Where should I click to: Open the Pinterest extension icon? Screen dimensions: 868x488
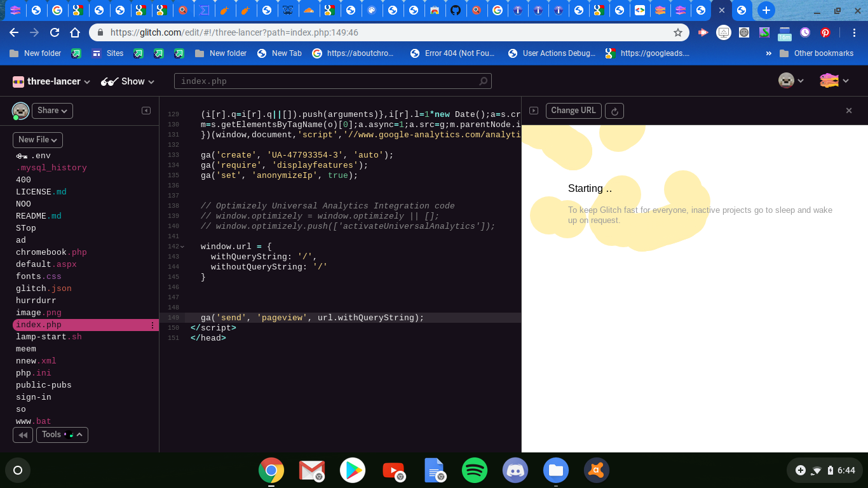point(825,32)
